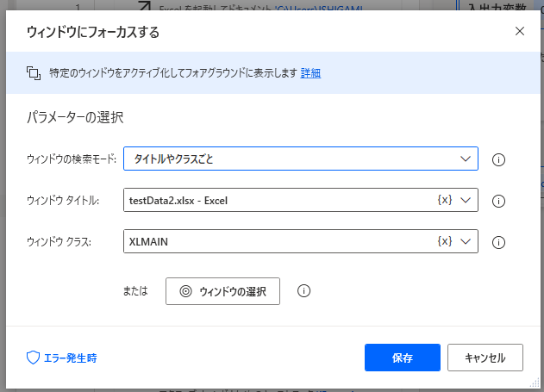Click inside the XLMAIN class text field
This screenshot has width=544, height=392.
276,242
